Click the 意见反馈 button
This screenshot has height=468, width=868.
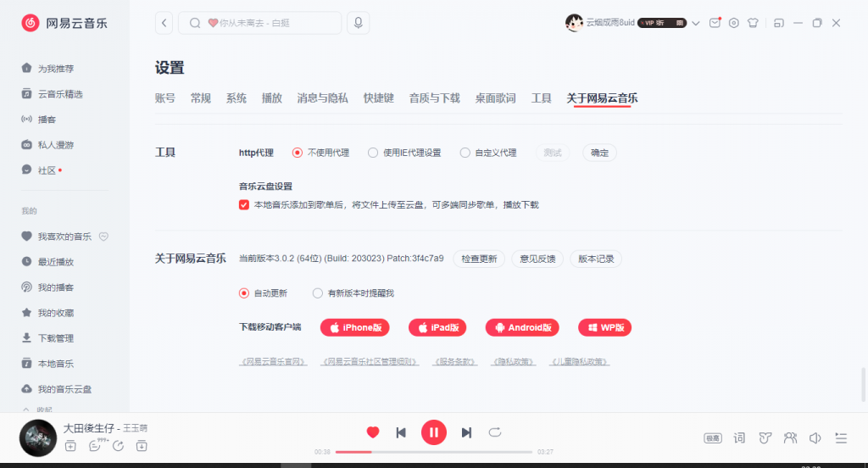click(537, 259)
